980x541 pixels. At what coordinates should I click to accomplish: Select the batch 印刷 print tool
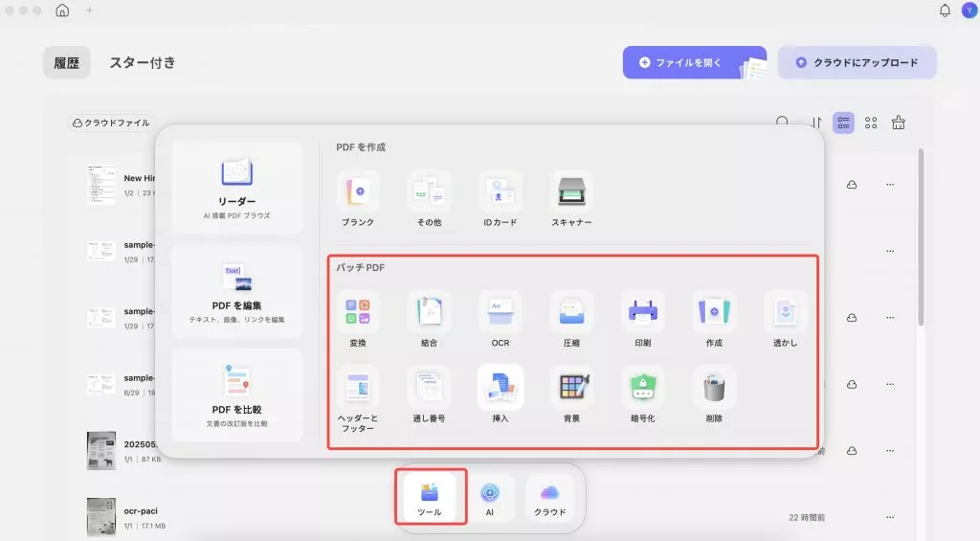(642, 320)
